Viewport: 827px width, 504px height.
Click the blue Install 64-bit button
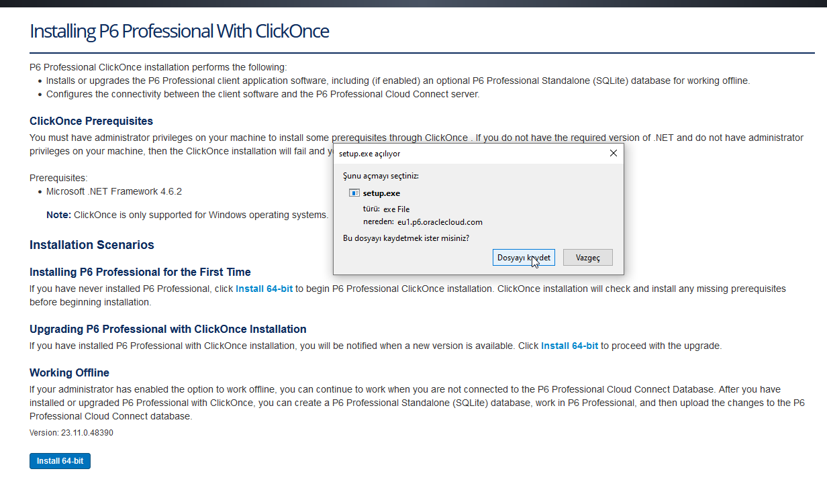(60, 461)
